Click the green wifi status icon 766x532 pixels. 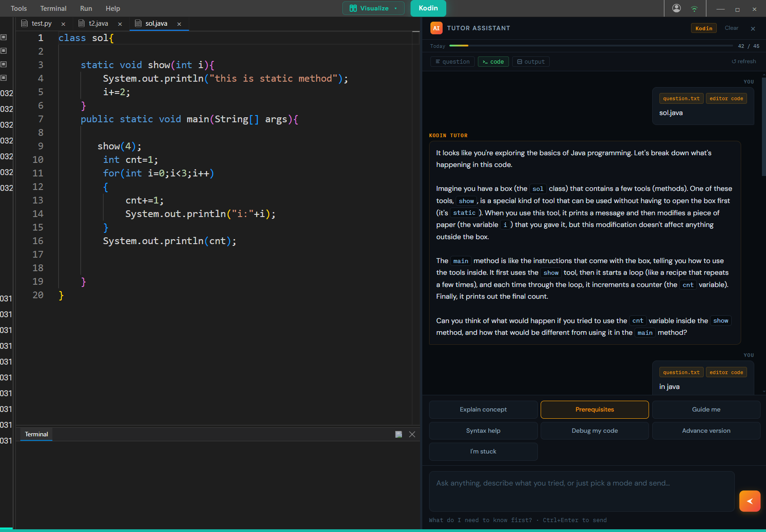[x=695, y=8]
